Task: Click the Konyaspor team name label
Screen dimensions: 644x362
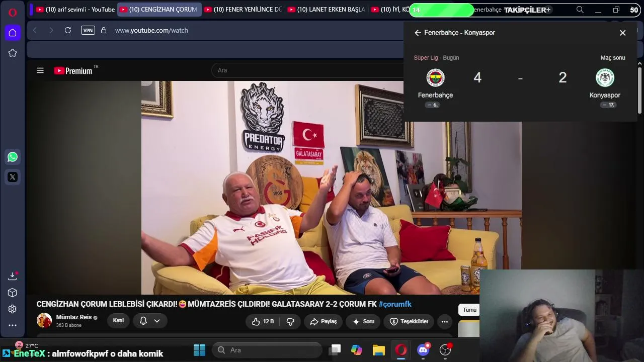Action: (x=605, y=95)
